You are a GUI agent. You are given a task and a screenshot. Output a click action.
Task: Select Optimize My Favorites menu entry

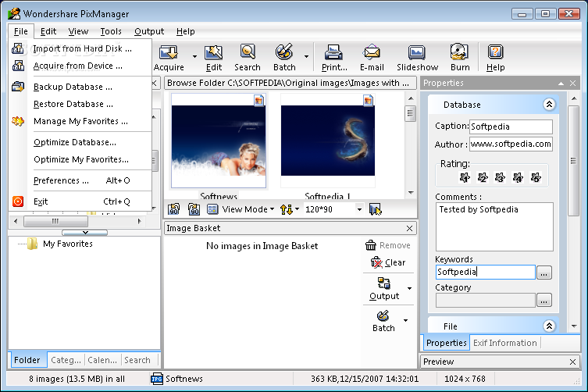pyautogui.click(x=80, y=160)
